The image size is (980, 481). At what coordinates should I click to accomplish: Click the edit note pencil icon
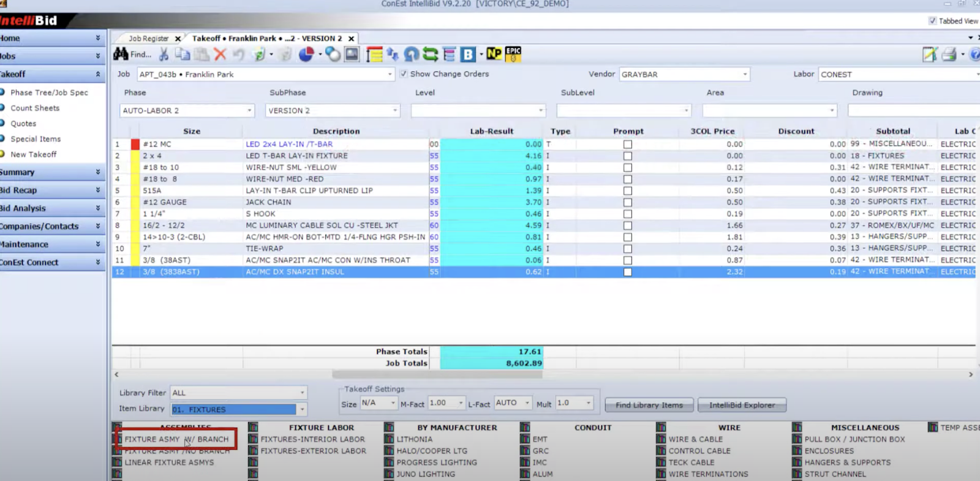pyautogui.click(x=930, y=55)
